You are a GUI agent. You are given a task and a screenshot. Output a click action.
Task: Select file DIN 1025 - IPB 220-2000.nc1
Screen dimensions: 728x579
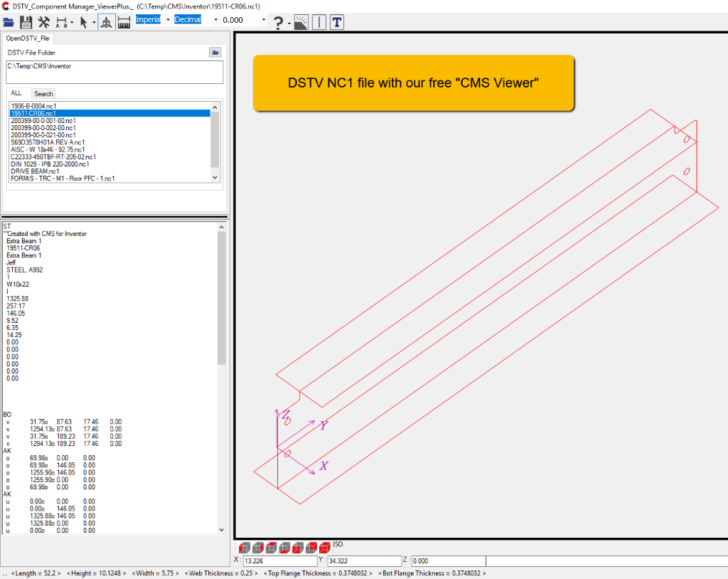tap(109, 164)
